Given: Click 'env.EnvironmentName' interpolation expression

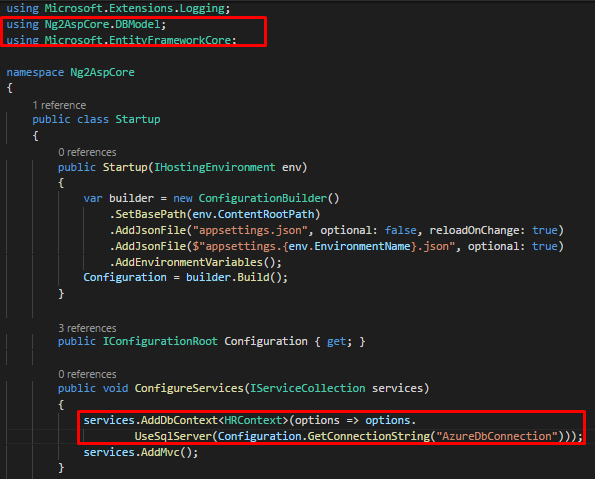Looking at the screenshot, I should 349,246.
